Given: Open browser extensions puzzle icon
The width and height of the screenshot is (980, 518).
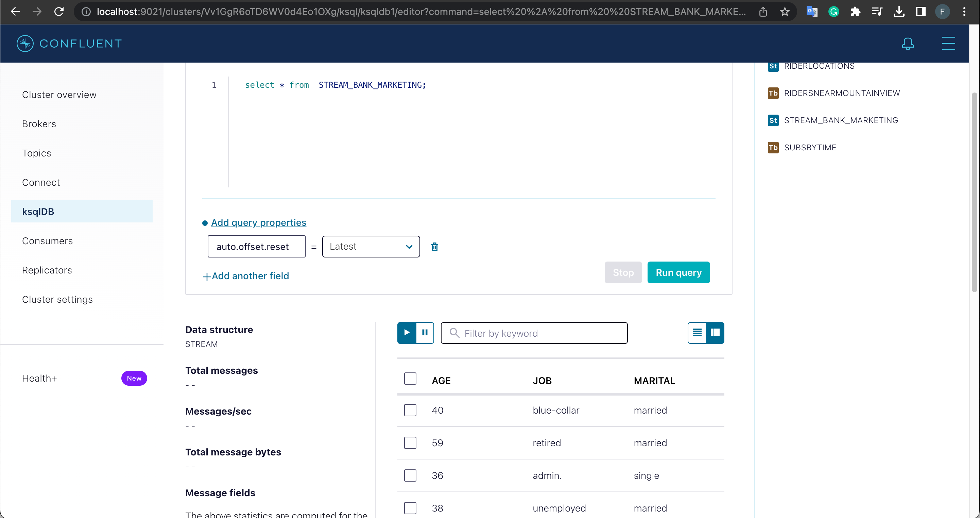Looking at the screenshot, I should click(x=855, y=12).
